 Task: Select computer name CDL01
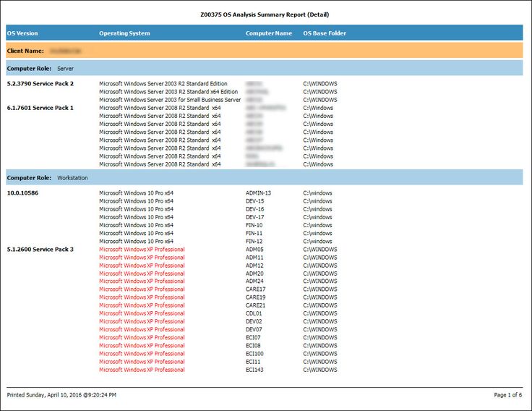pos(254,313)
